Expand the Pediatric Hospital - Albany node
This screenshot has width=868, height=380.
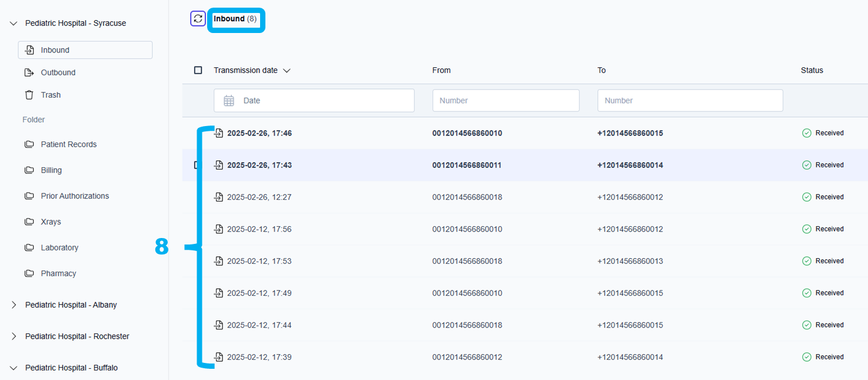(x=14, y=305)
